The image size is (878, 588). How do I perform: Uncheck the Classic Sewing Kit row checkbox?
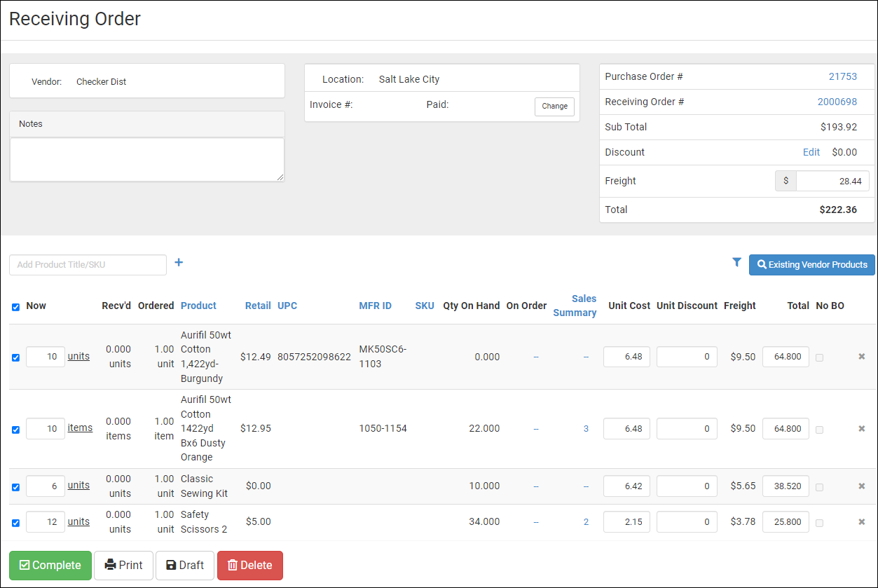pos(15,487)
